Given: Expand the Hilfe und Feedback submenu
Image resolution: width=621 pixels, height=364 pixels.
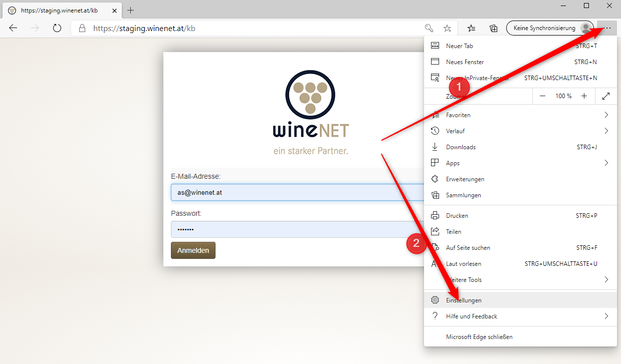Looking at the screenshot, I should pos(606,316).
